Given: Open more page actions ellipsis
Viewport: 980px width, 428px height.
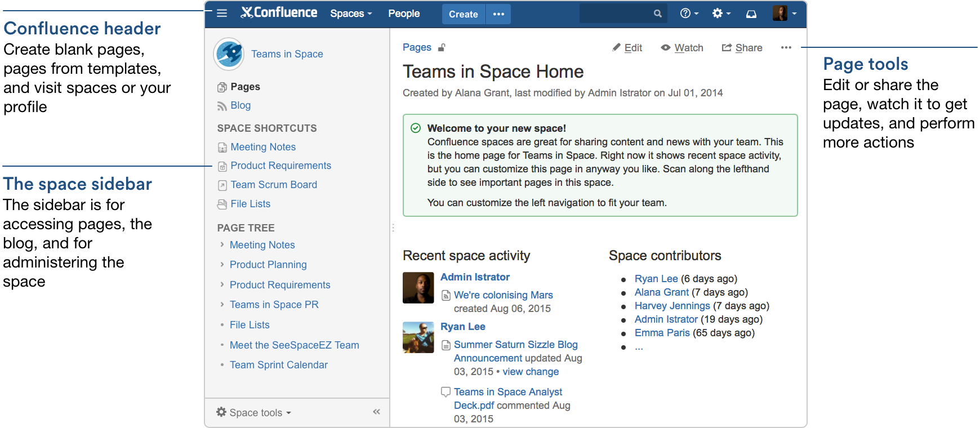Looking at the screenshot, I should 786,48.
